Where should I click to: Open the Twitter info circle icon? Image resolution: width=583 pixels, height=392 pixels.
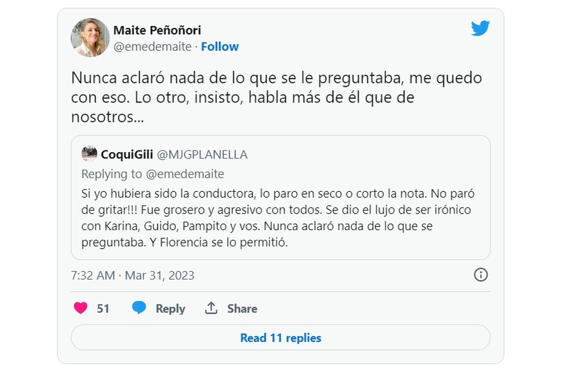(x=480, y=275)
